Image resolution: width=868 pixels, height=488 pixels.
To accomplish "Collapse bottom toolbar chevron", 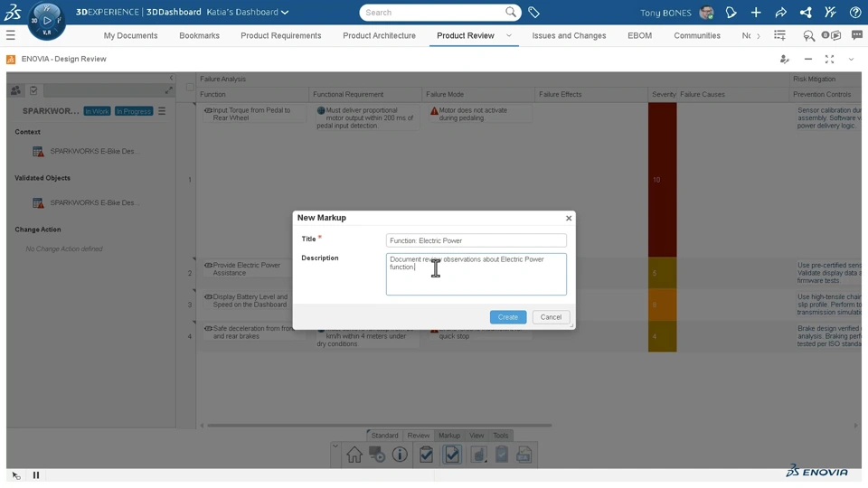I will (335, 446).
